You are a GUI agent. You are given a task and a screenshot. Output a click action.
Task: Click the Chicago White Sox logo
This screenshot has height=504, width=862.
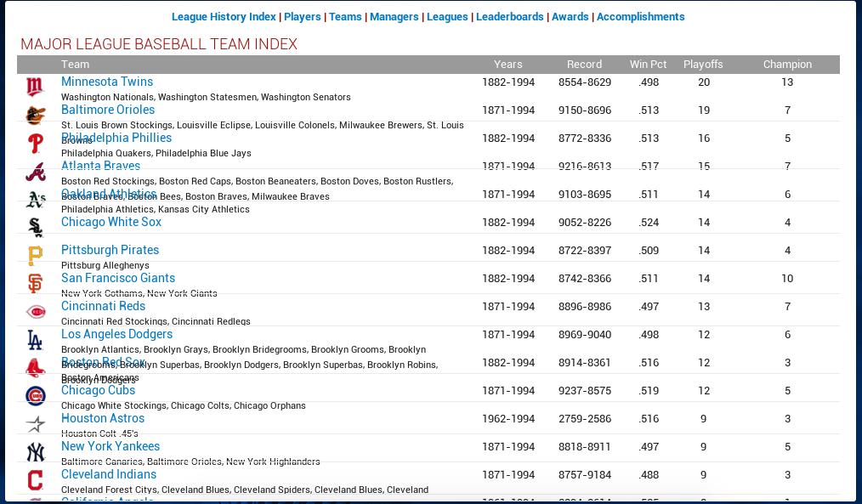pos(34,227)
